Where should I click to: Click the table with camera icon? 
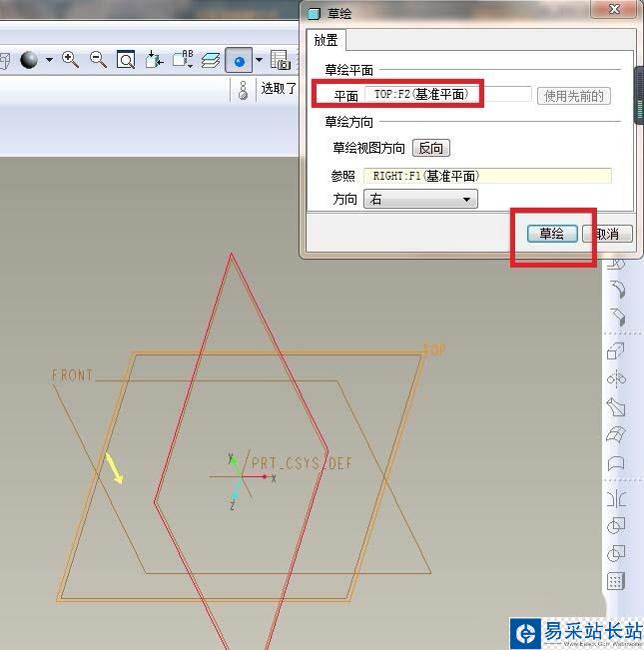coord(281,60)
